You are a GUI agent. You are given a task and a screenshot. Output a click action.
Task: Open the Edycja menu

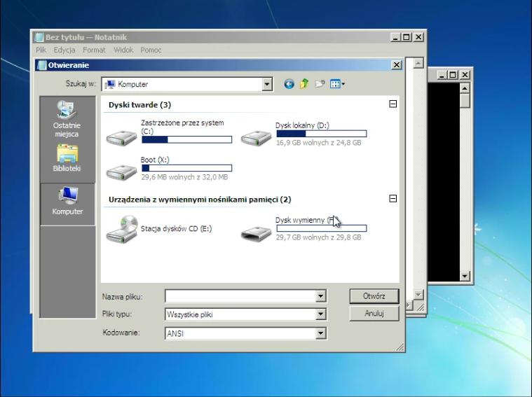(64, 50)
